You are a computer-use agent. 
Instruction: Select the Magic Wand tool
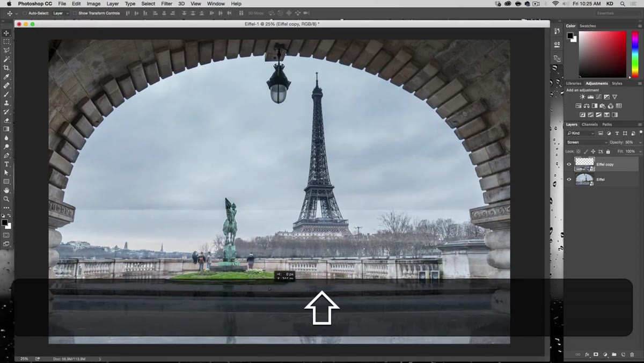click(x=6, y=59)
